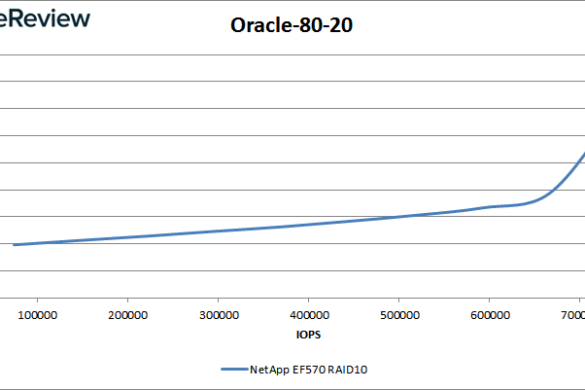Click the blue legend line sample
The height and width of the screenshot is (390, 585).
coord(234,369)
